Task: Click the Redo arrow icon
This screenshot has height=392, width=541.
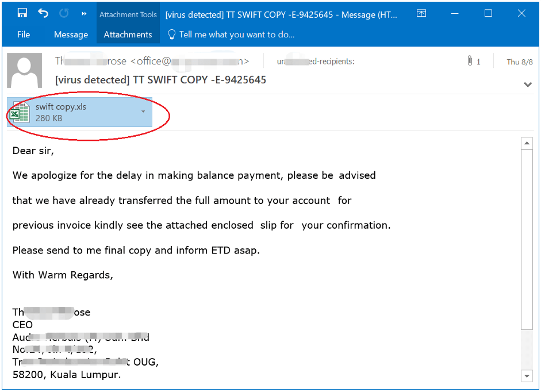Action: pos(64,13)
